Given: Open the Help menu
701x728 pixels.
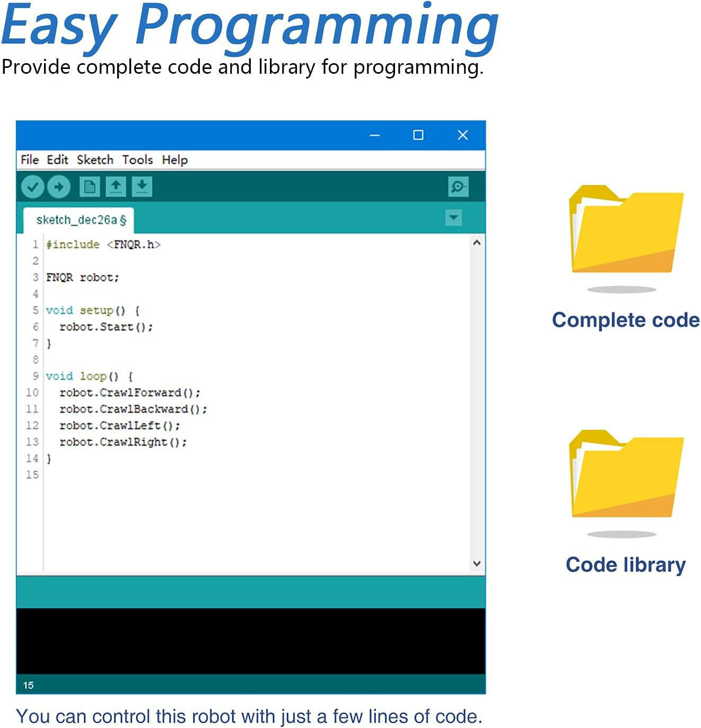Looking at the screenshot, I should tap(174, 160).
